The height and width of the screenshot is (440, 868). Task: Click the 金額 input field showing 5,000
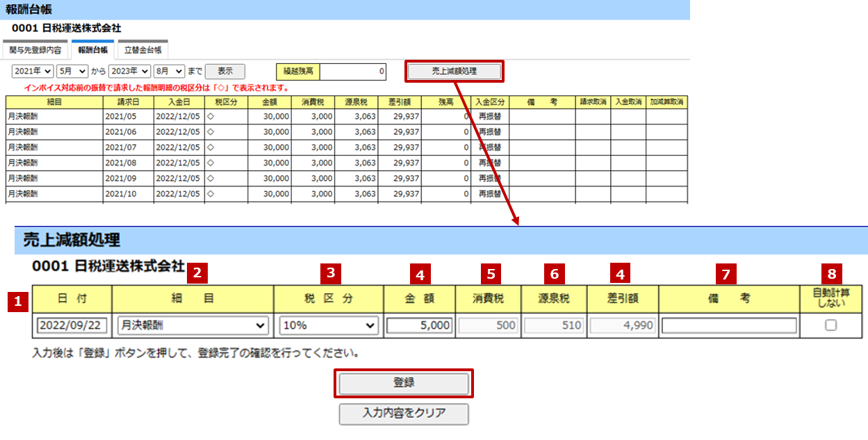420,325
